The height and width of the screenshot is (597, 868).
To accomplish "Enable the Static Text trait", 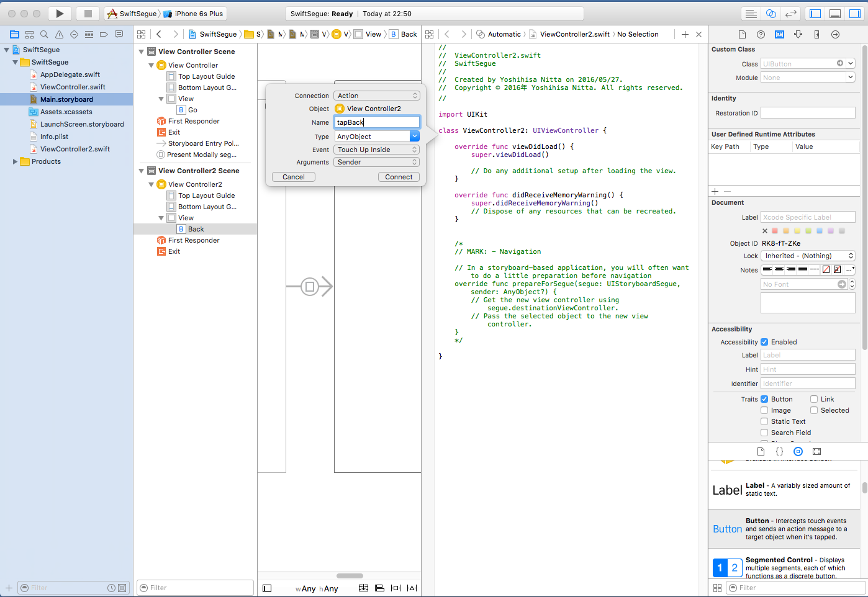I will point(764,421).
